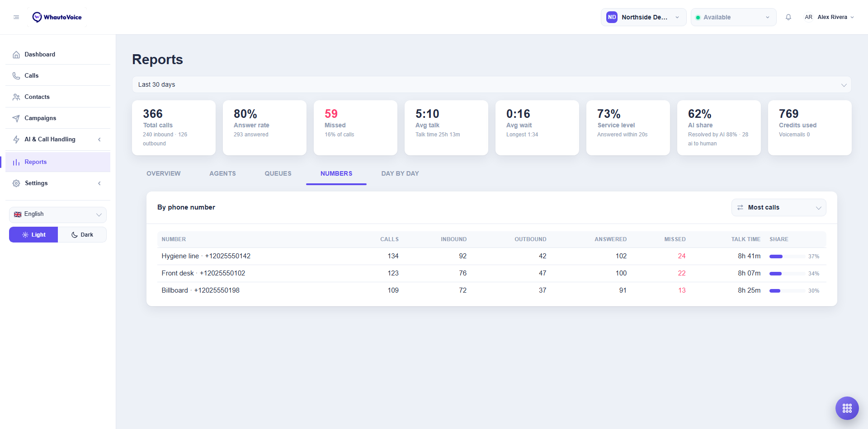Click the Campaigns paper plane icon
The image size is (868, 429).
[16, 118]
